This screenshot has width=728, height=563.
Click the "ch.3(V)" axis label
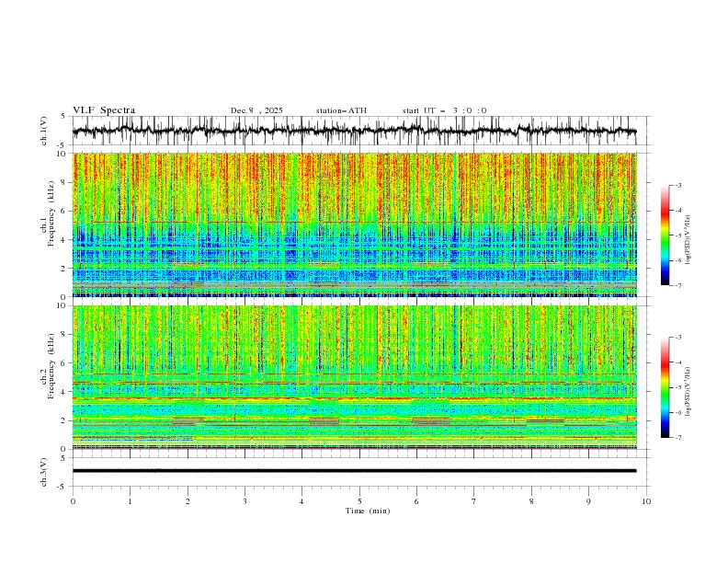44,472
